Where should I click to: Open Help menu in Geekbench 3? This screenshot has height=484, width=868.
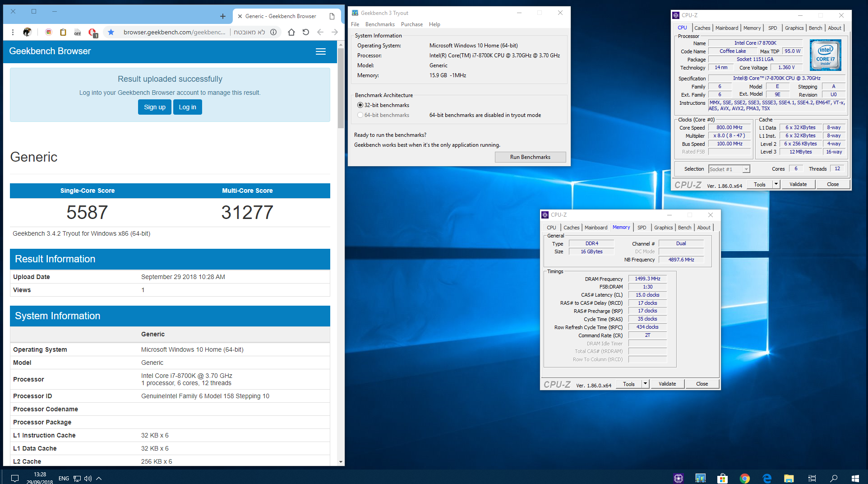point(434,24)
